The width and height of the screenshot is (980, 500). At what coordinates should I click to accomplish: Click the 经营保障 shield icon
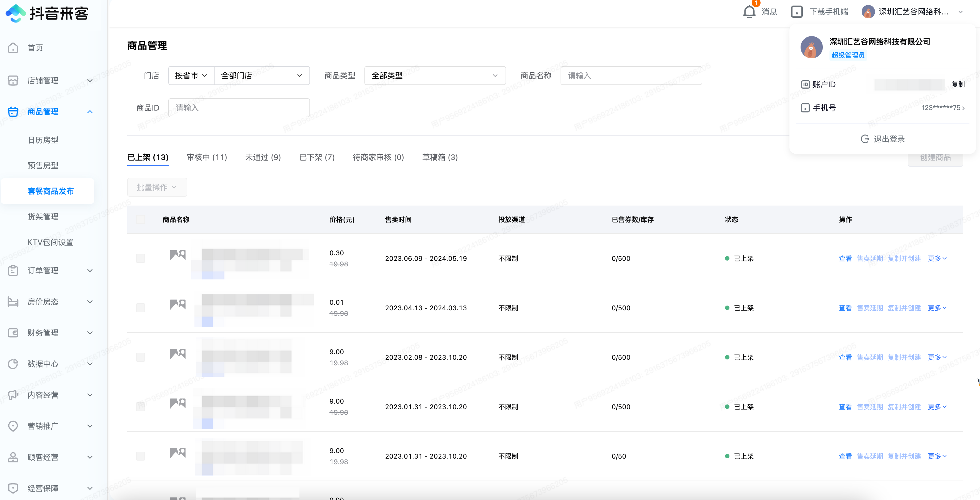click(13, 488)
